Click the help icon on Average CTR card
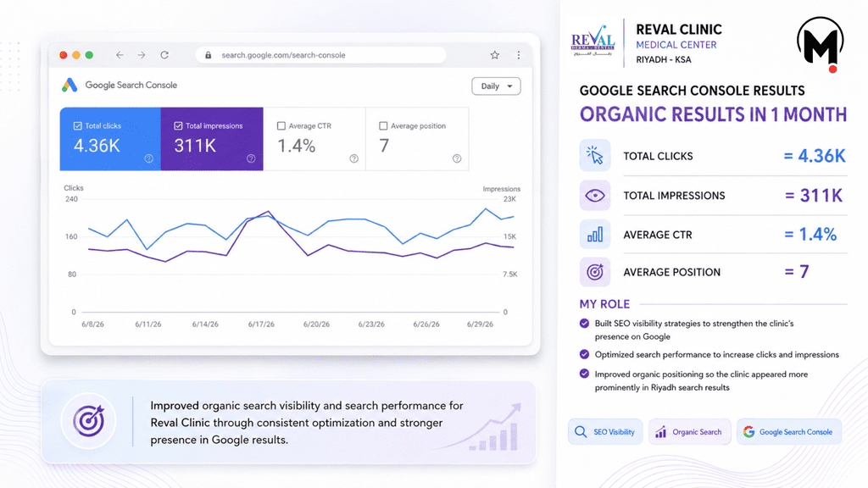Image resolution: width=868 pixels, height=488 pixels. tap(353, 158)
